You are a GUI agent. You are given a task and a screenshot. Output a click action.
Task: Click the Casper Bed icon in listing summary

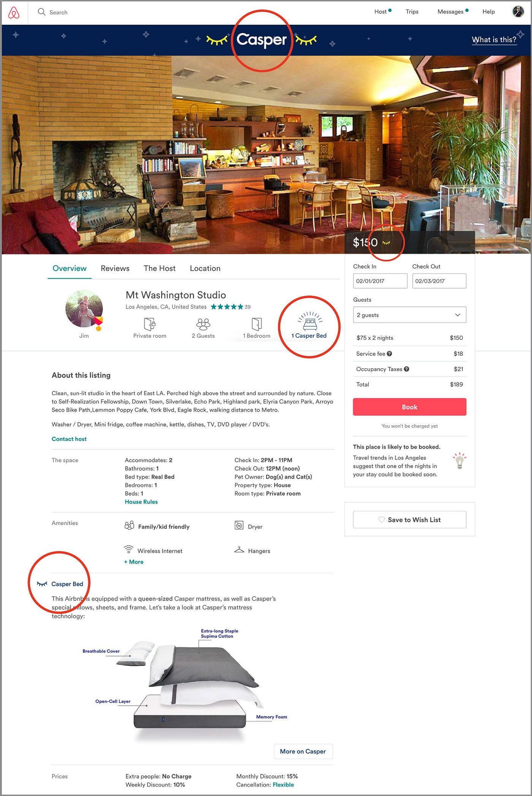(310, 321)
